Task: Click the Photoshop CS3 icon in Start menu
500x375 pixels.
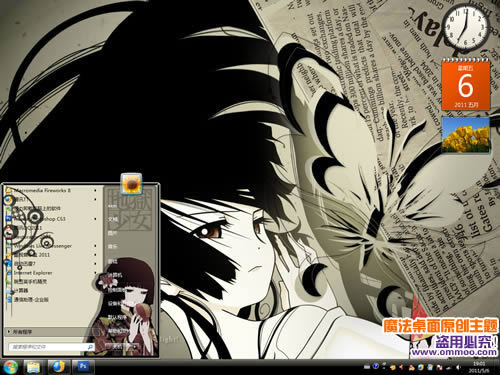Action: click(x=9, y=219)
